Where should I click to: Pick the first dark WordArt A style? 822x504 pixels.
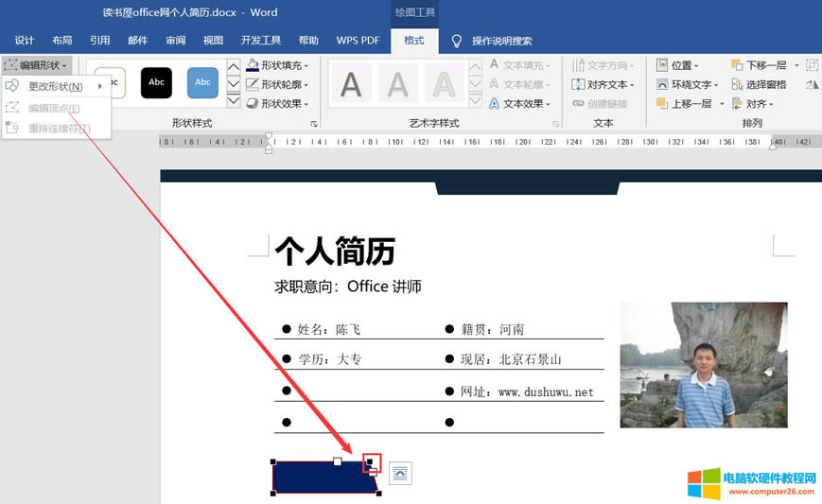[x=351, y=84]
